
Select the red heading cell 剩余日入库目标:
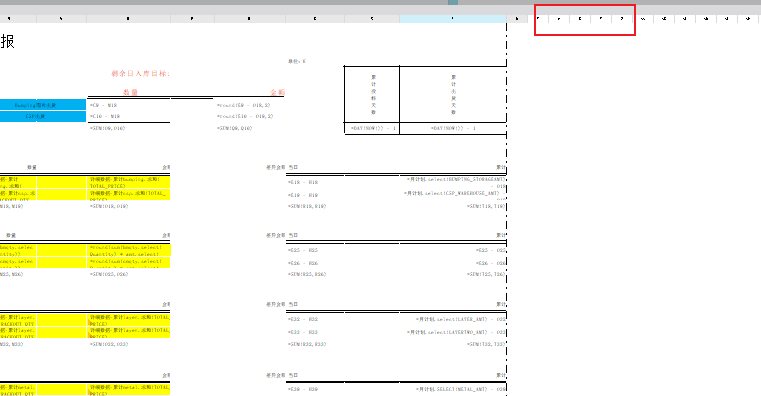pyautogui.click(x=141, y=73)
